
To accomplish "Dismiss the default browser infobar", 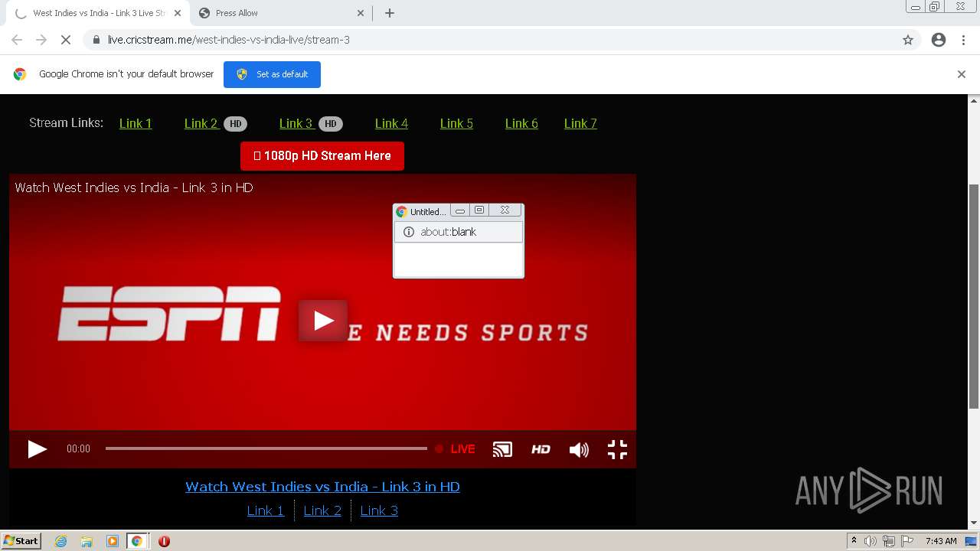I will (x=962, y=74).
